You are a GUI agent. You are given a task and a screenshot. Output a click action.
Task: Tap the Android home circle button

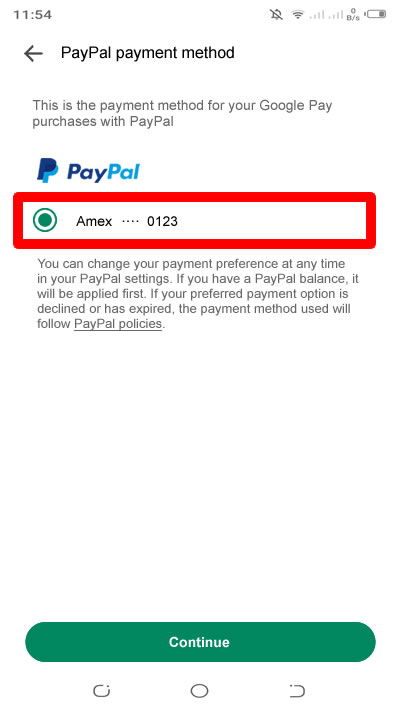(x=199, y=691)
